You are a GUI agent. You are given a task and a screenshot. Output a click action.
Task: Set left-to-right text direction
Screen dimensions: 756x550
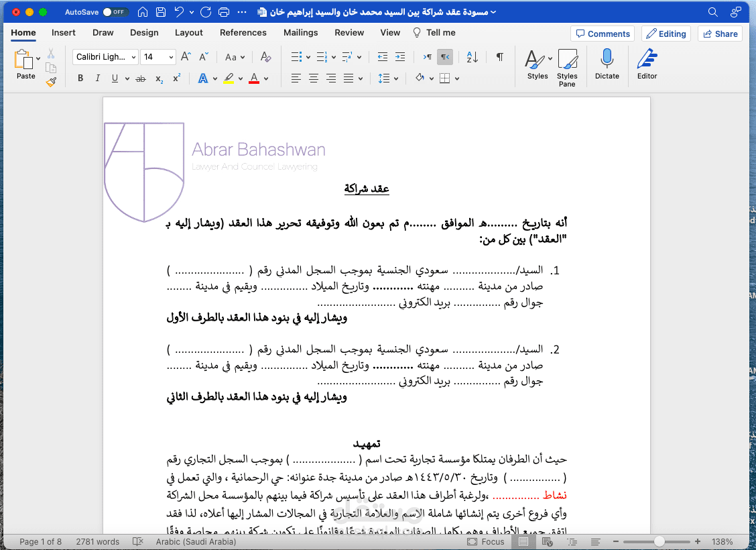pos(427,57)
